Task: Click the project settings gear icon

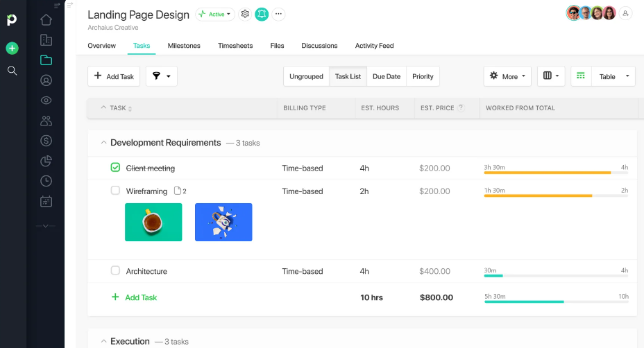Action: (x=245, y=14)
